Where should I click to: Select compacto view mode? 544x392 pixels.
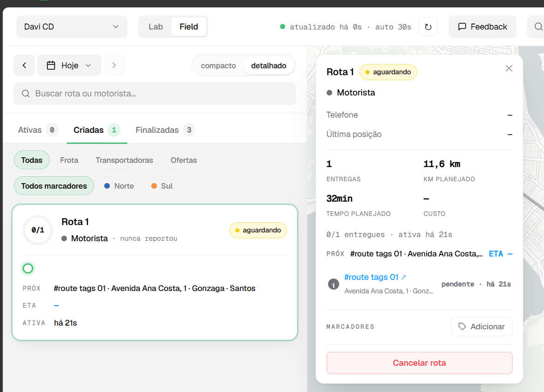[218, 65]
